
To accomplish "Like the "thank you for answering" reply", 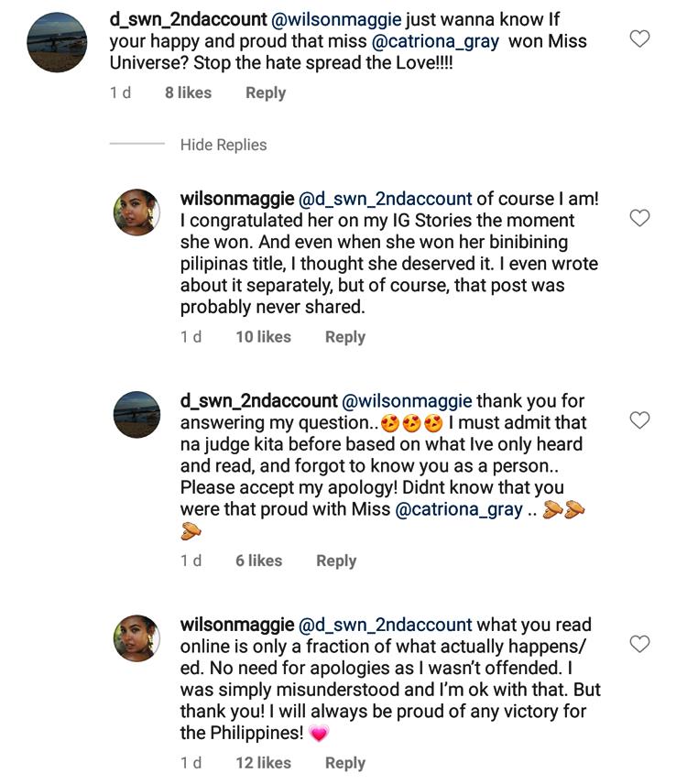I will [640, 420].
